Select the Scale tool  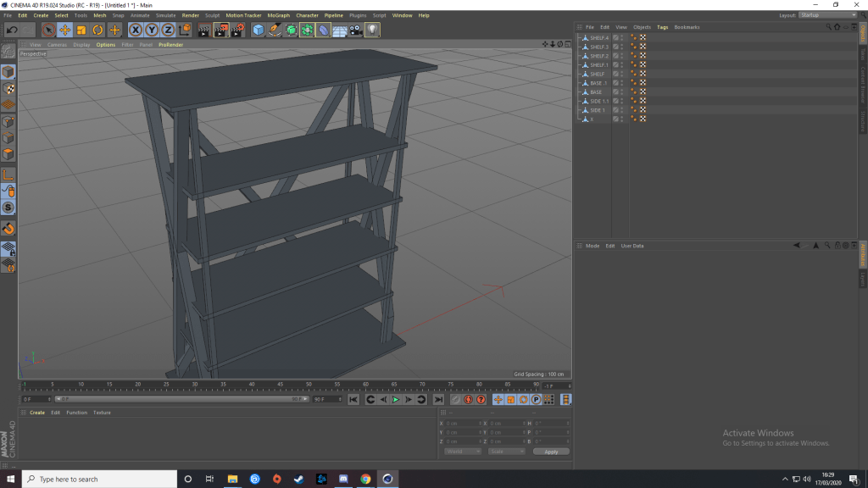click(81, 30)
